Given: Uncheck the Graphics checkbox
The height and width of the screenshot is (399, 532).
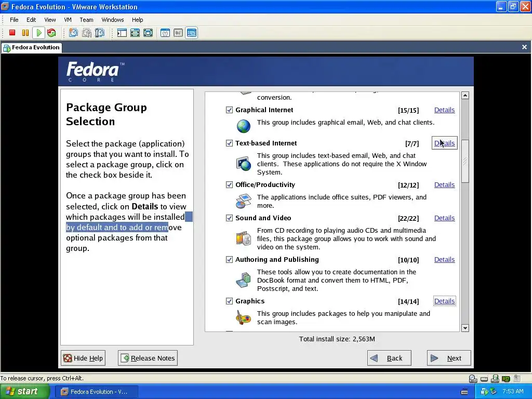Looking at the screenshot, I should click(229, 301).
